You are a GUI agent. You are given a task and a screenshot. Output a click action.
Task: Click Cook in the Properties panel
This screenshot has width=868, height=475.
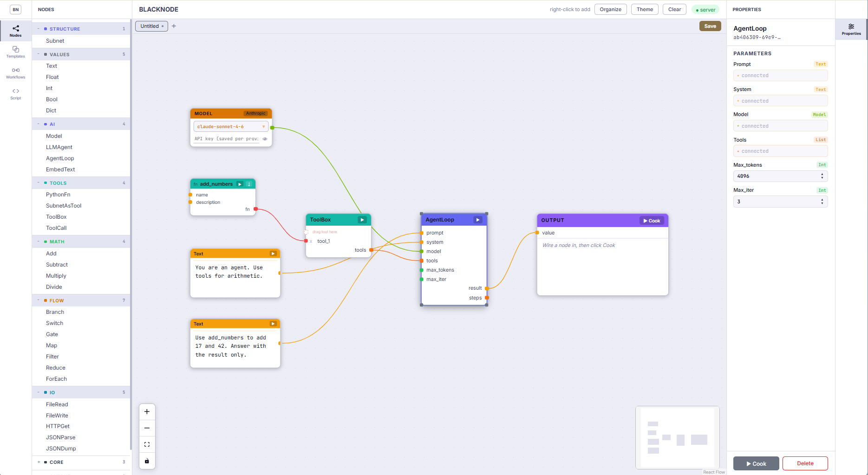[756, 463]
